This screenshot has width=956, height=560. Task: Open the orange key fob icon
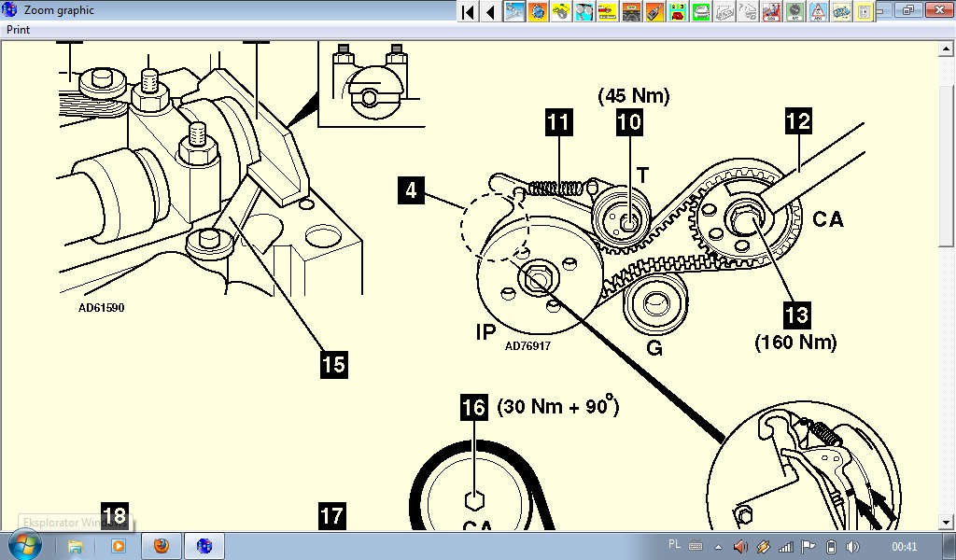click(654, 11)
